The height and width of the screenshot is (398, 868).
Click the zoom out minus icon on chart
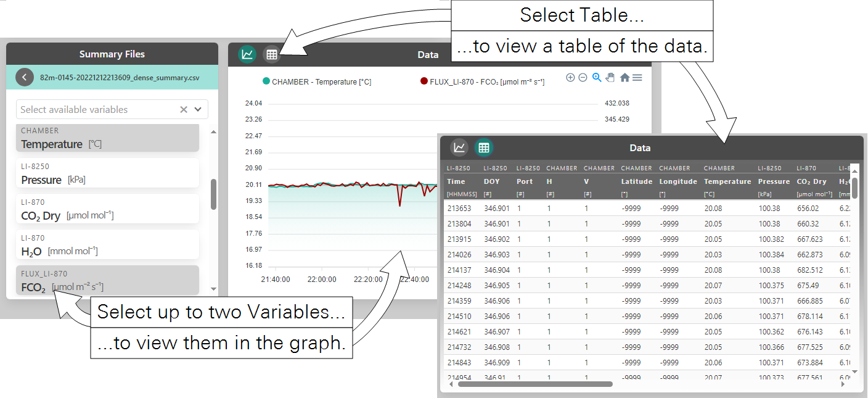click(x=583, y=78)
